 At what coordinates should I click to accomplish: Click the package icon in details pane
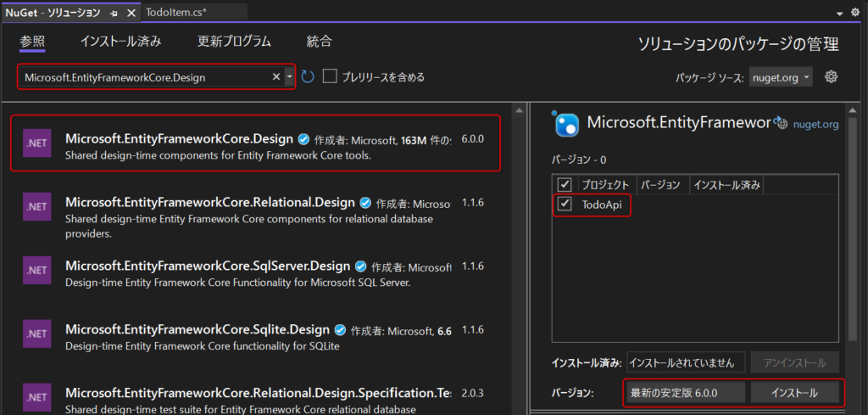tap(565, 124)
